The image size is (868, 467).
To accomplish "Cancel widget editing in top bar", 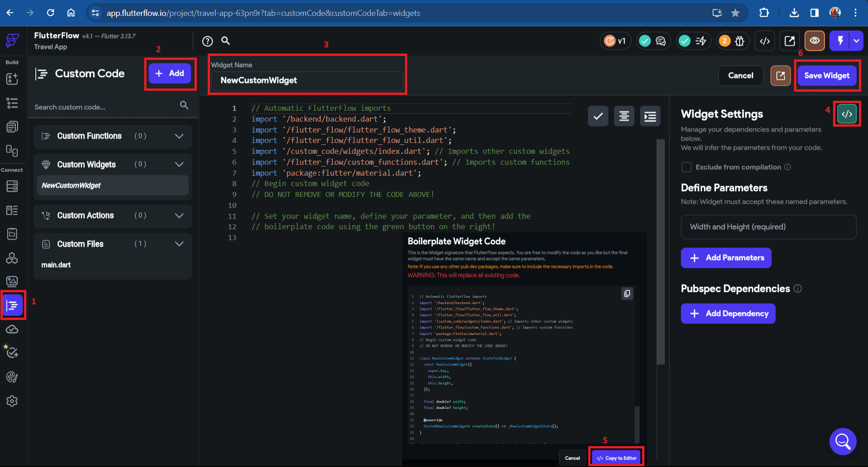I will (741, 76).
